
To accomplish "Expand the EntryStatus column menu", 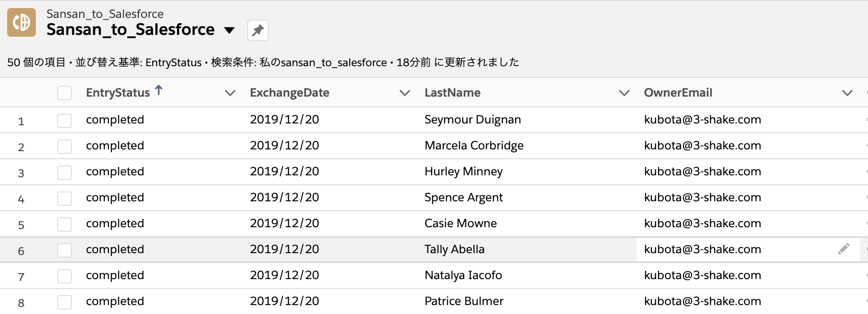I will tap(230, 93).
